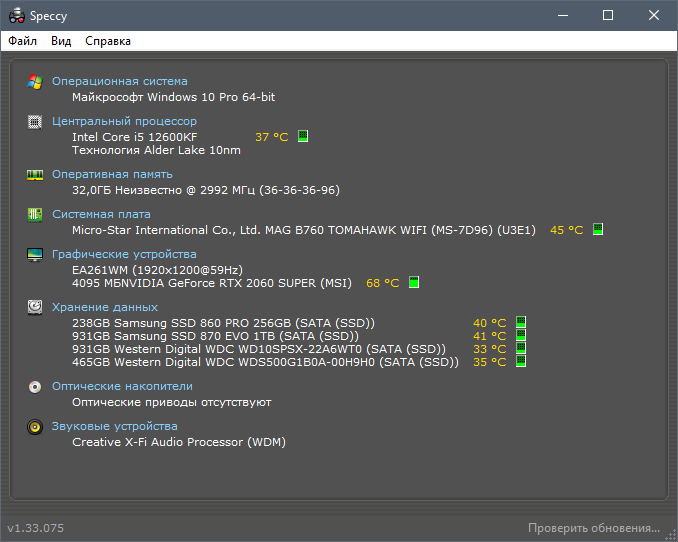
Task: Click the RAM stick icon beside Оперативная память
Action: point(35,175)
